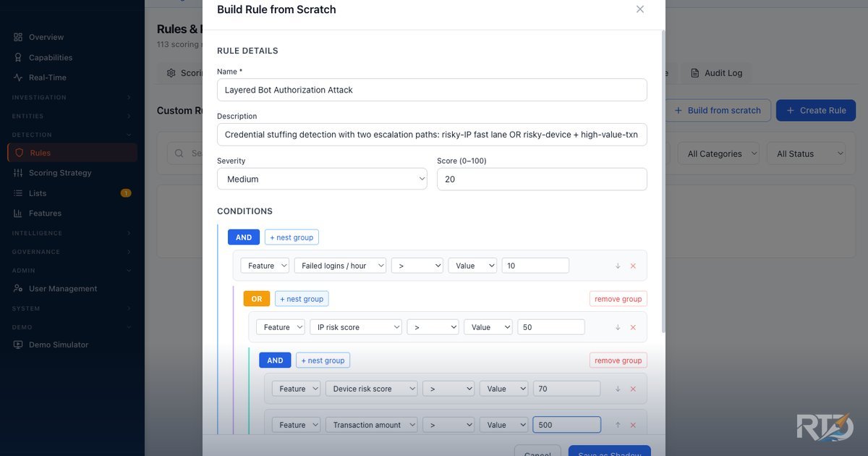Click the Build from scratch button
The height and width of the screenshot is (456, 868).
click(x=718, y=110)
